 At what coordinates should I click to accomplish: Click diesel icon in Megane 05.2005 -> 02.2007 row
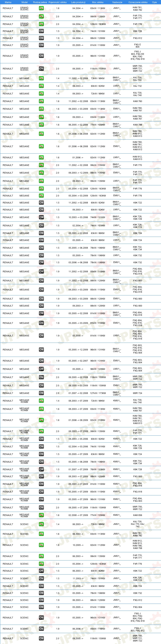pyautogui.click(x=41, y=361)
